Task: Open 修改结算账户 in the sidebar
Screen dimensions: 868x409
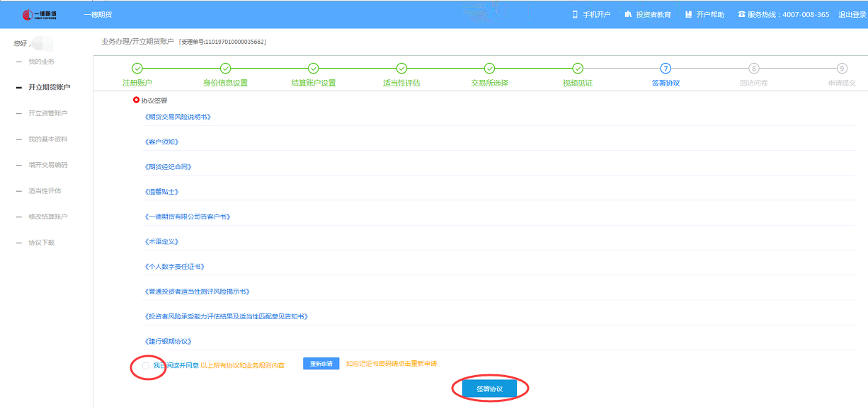Action: (47, 217)
